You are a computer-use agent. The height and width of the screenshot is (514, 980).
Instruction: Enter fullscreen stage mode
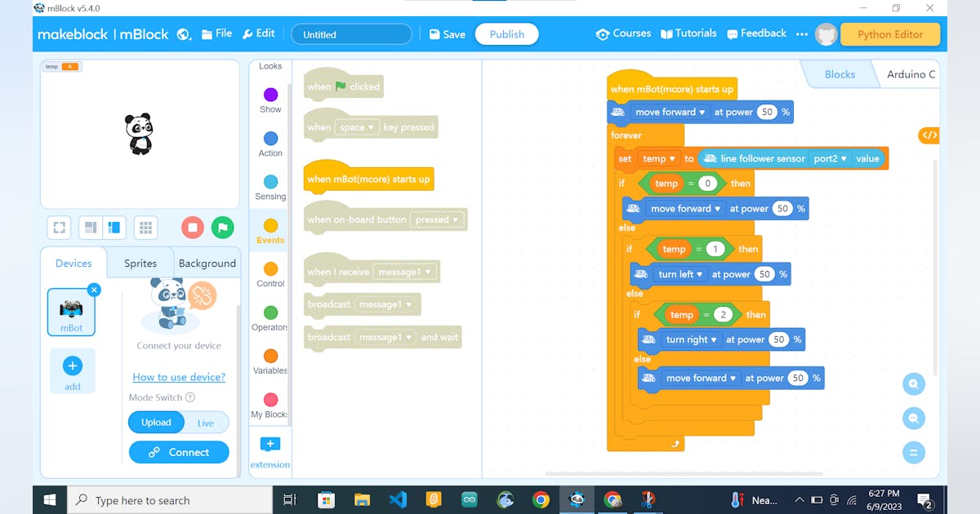coord(58,228)
